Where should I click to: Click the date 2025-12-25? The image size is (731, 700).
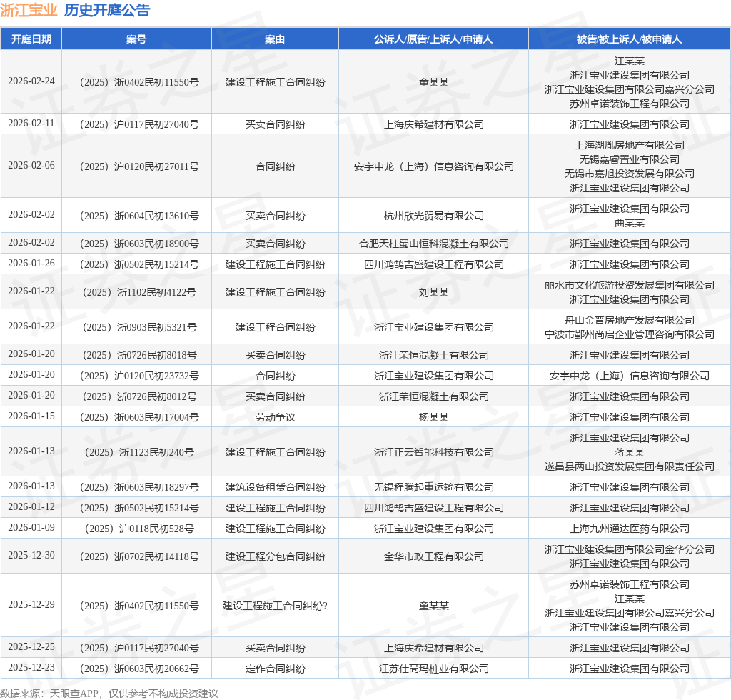(x=31, y=647)
